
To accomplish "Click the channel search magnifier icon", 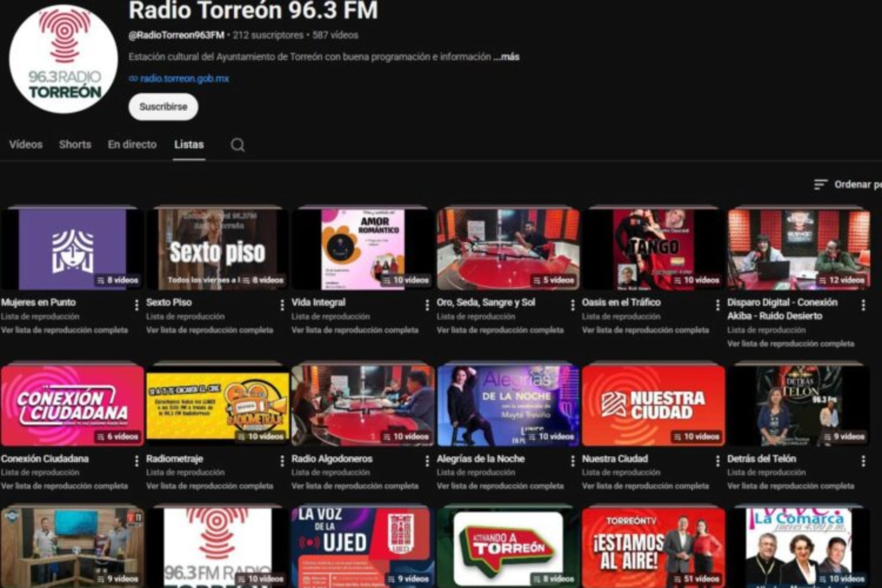I will [238, 145].
